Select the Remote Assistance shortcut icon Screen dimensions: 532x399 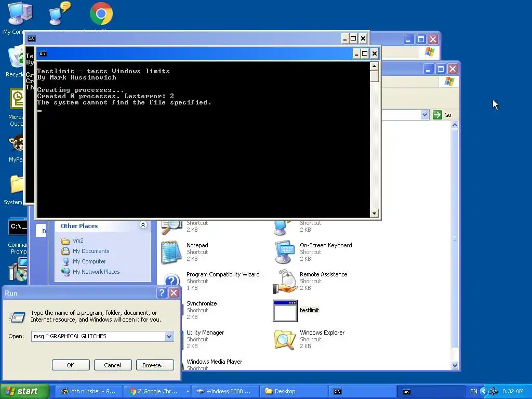pos(285,281)
